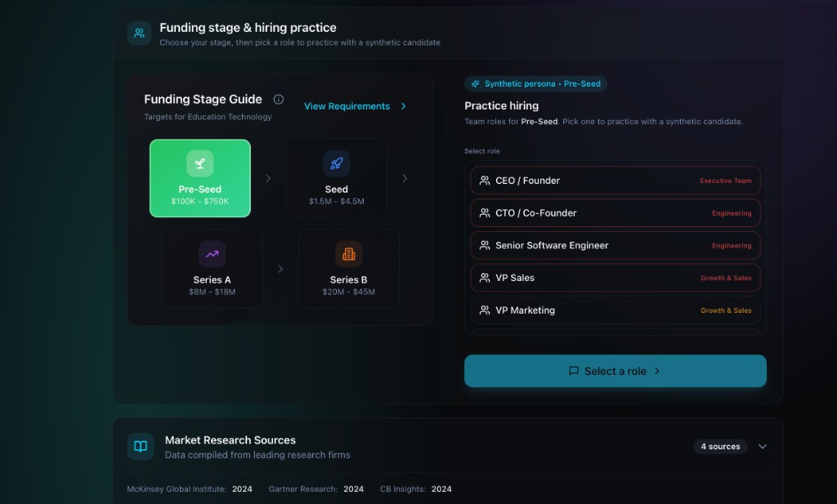Click the Targets for Education Technology subtitle
The image size is (837, 504).
(x=208, y=117)
